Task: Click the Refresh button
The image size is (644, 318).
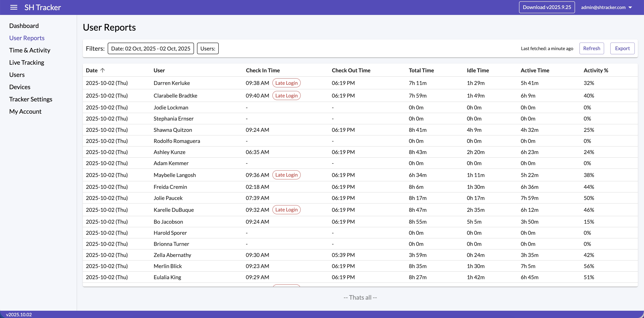Action: point(591,48)
